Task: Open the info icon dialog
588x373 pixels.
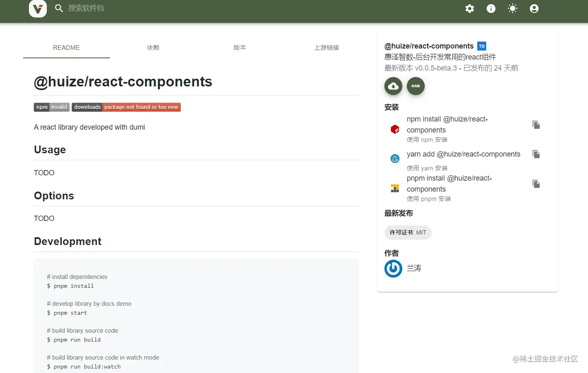Action: coord(491,9)
